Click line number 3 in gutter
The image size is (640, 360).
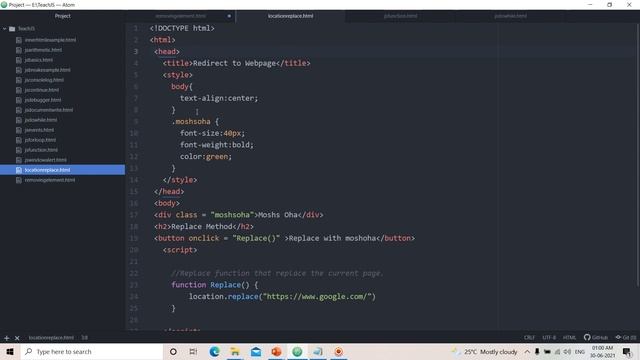click(136, 51)
